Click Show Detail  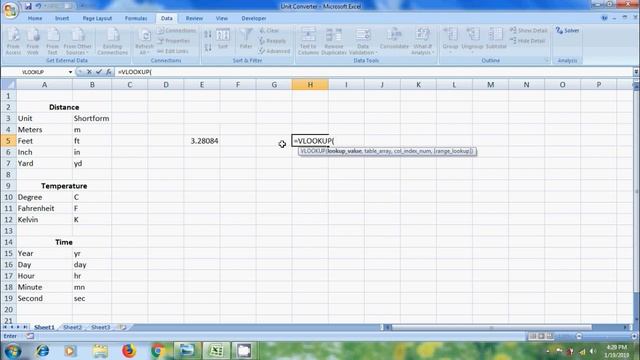click(529, 31)
